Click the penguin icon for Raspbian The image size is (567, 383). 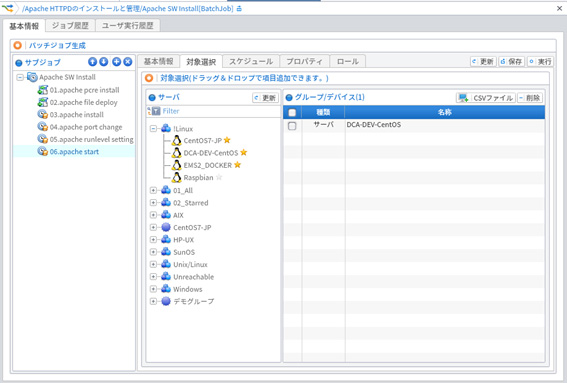(176, 177)
